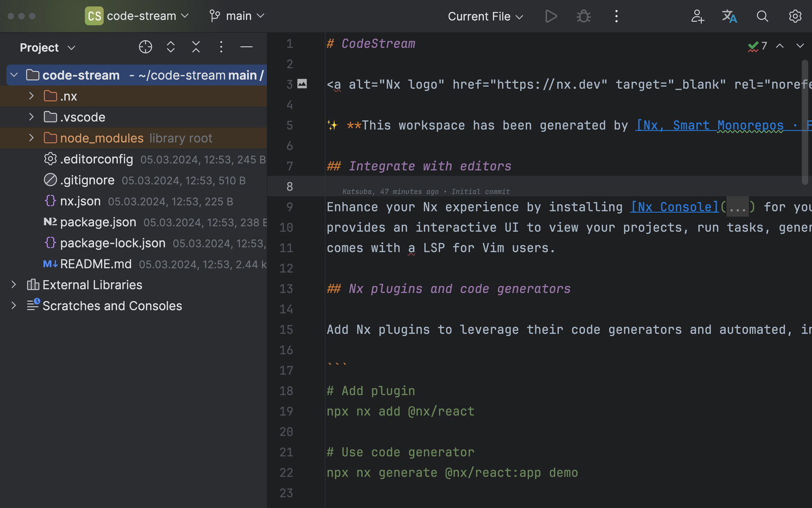Go to next highlighted problem arrow
The height and width of the screenshot is (508, 812).
(x=800, y=46)
